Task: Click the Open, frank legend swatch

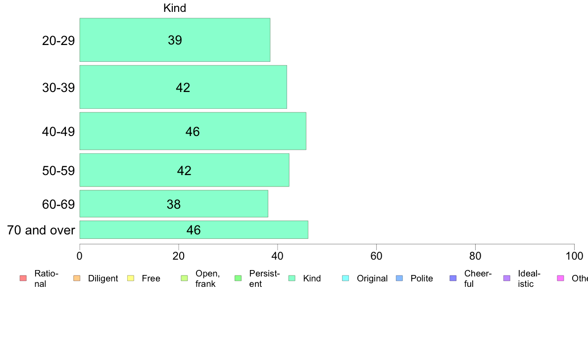Action: pyautogui.click(x=184, y=278)
